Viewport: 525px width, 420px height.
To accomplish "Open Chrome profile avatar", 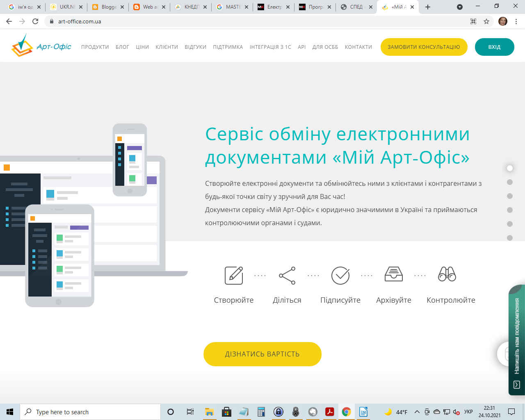I will tap(503, 21).
